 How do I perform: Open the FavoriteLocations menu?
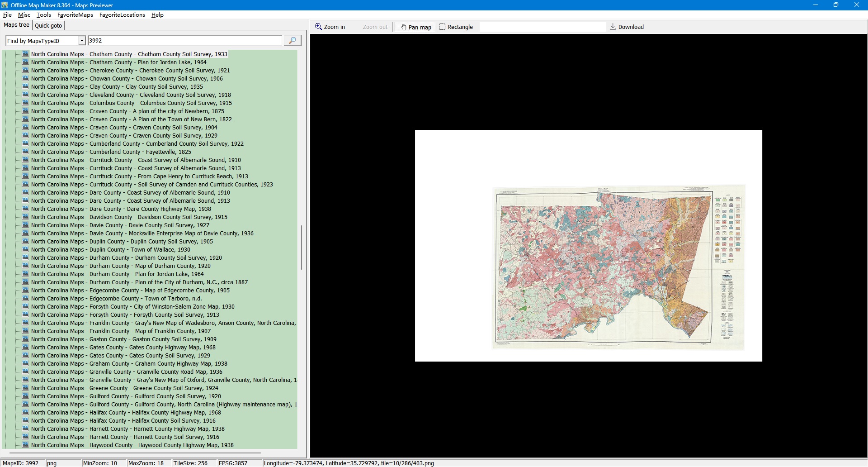(122, 15)
